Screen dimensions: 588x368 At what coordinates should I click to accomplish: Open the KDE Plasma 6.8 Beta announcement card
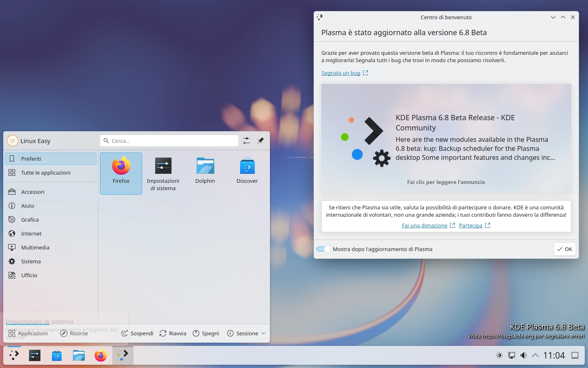point(446,139)
